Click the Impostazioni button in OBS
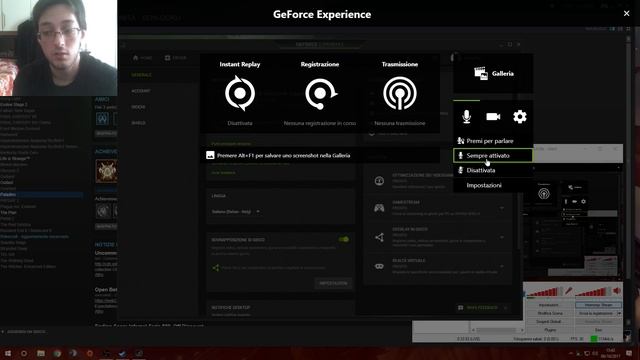Viewport: 640px width, 360px height. (549, 305)
